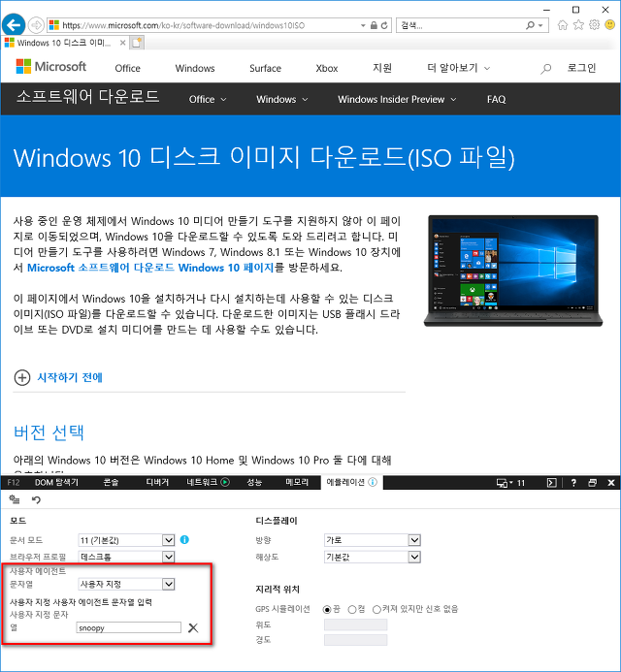This screenshot has width=621, height=672.
Task: Select 켜져 있지만 신호 없음 radio button
Action: [x=376, y=609]
